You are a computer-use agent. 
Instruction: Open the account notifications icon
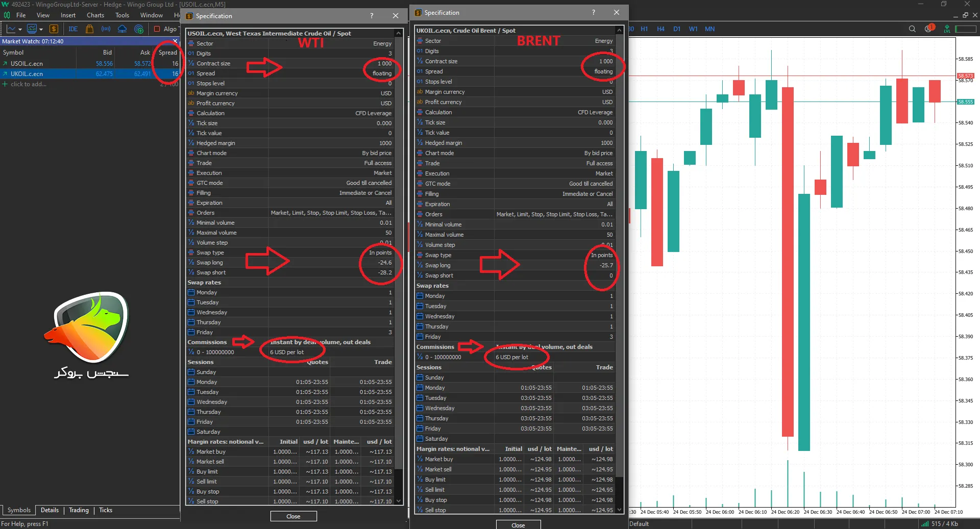pyautogui.click(x=929, y=29)
